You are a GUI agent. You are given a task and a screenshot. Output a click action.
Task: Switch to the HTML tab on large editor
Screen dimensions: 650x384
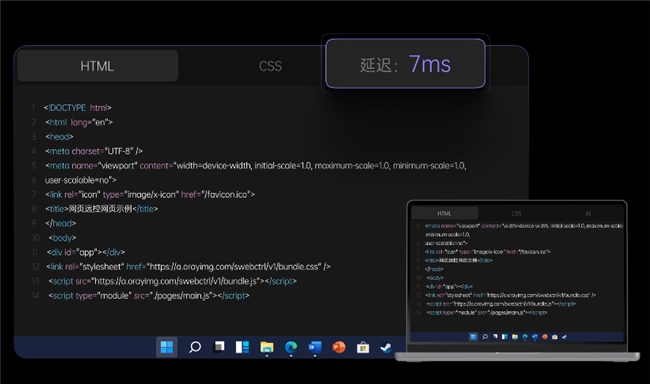click(x=97, y=66)
